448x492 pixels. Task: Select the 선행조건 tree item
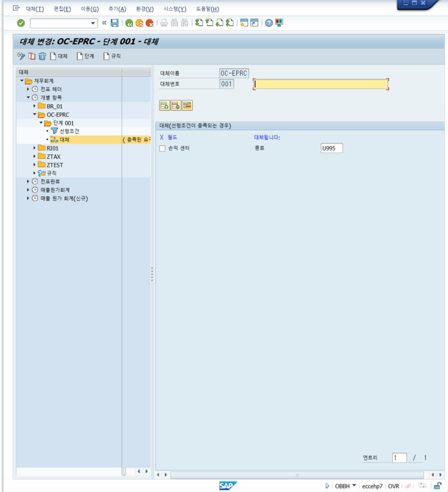(69, 131)
